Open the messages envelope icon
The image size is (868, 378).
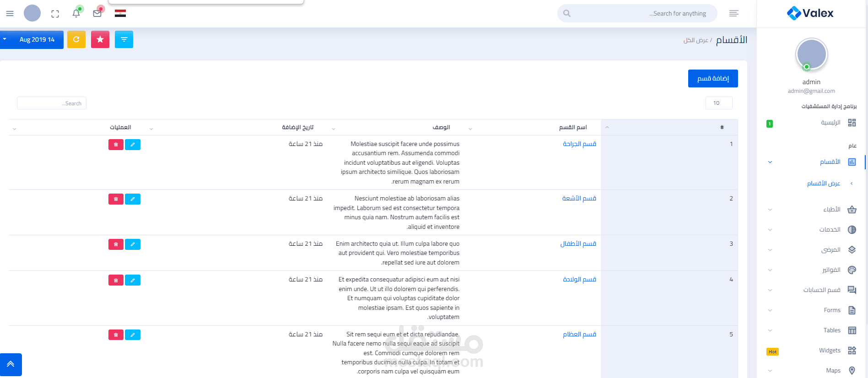tap(97, 13)
